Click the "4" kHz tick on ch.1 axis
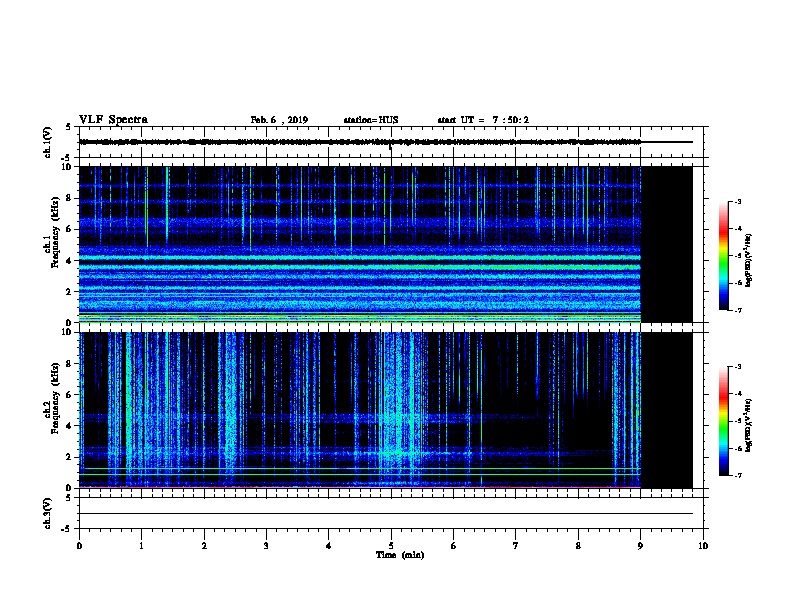The height and width of the screenshot is (612, 792). click(70, 261)
